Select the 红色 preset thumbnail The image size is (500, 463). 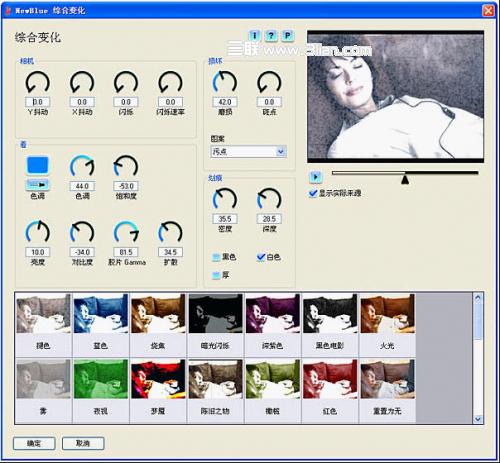pos(330,379)
